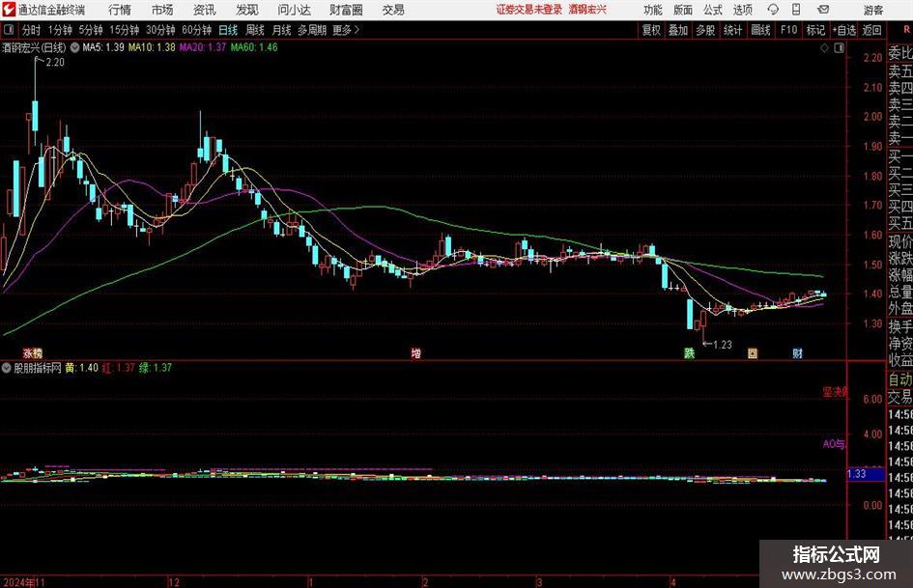Click the 画线 toolbar button
This screenshot has height=588, width=913.
[761, 30]
